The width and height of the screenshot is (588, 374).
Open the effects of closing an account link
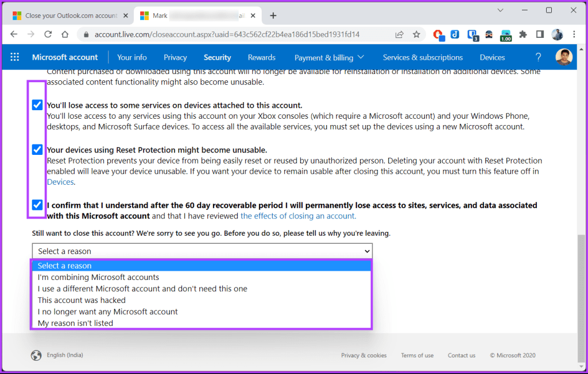point(298,216)
